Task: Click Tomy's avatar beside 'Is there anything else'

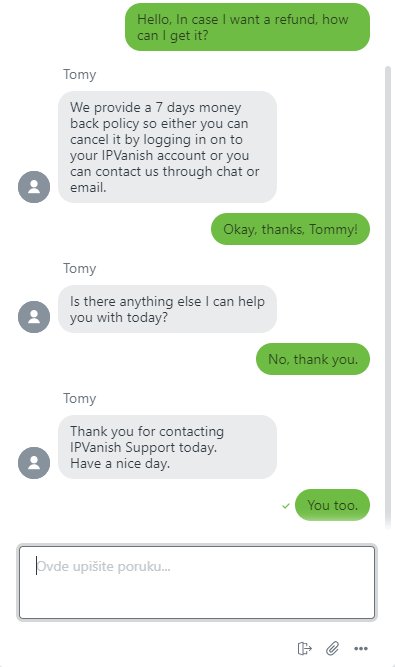Action: (x=34, y=317)
